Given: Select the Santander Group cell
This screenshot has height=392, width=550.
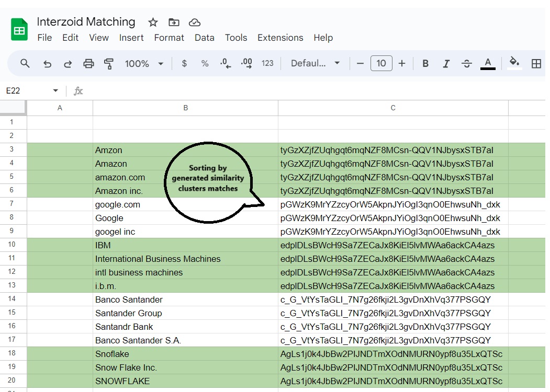Looking at the screenshot, I should 186,313.
